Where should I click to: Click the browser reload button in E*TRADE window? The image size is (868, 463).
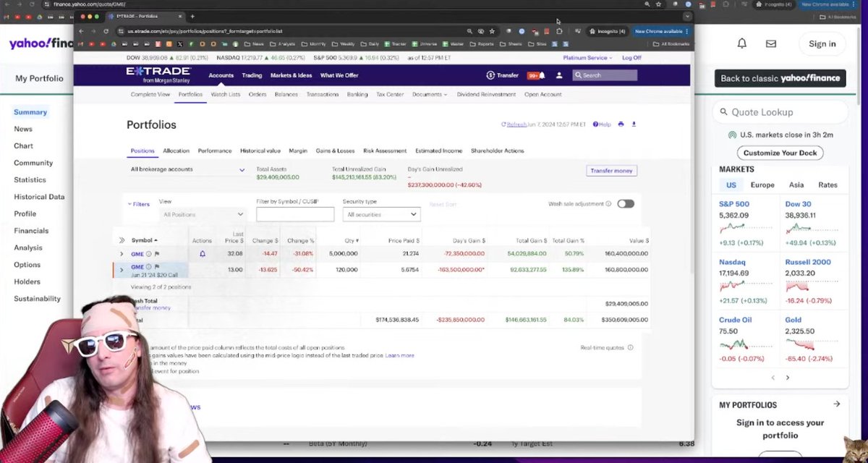pos(106,31)
